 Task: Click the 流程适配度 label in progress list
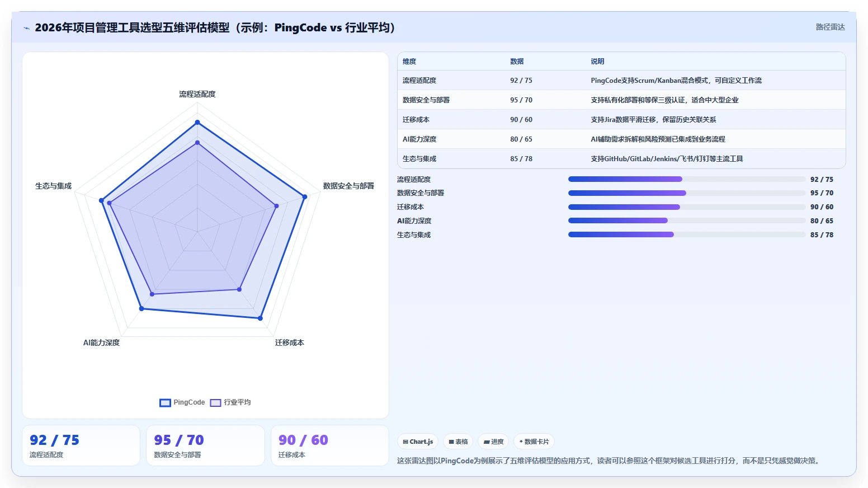tap(414, 180)
